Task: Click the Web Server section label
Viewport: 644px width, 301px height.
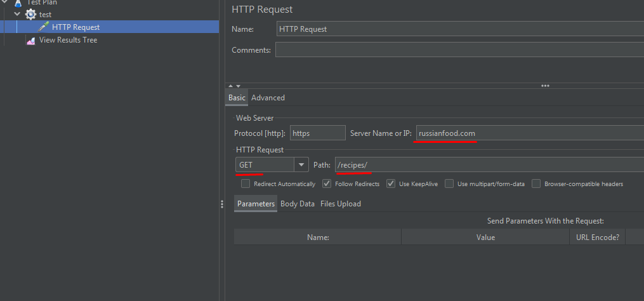Action: tap(254, 118)
